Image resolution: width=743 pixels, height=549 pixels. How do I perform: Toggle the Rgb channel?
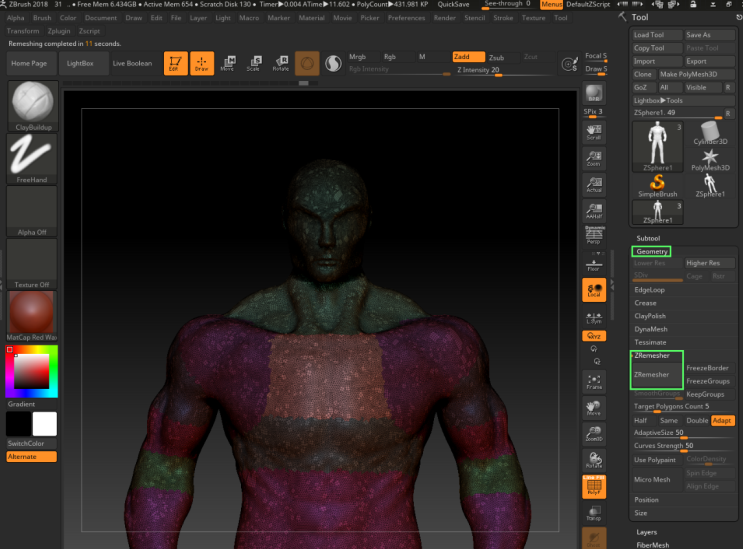click(398, 57)
